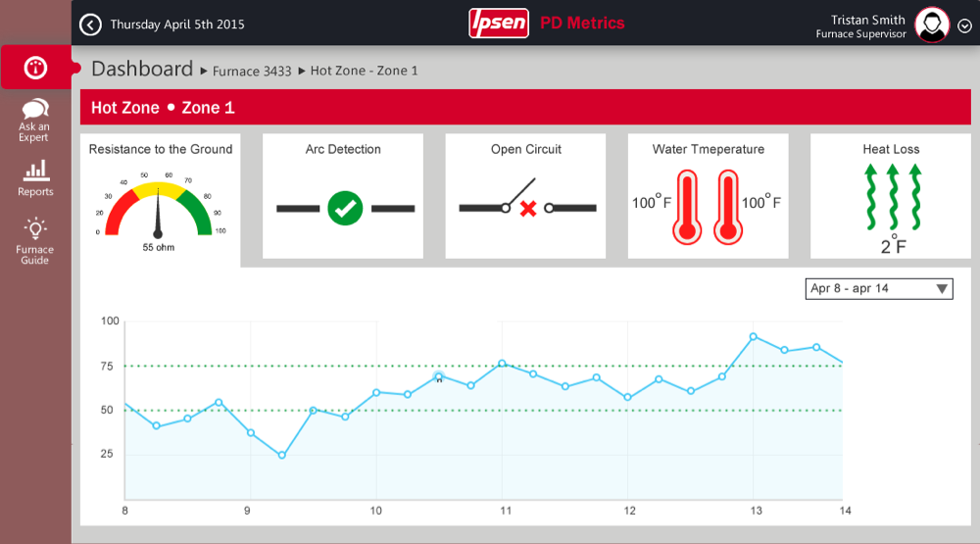
Task: Open the Apr 8 - apr 14 date dropdown
Action: click(879, 288)
